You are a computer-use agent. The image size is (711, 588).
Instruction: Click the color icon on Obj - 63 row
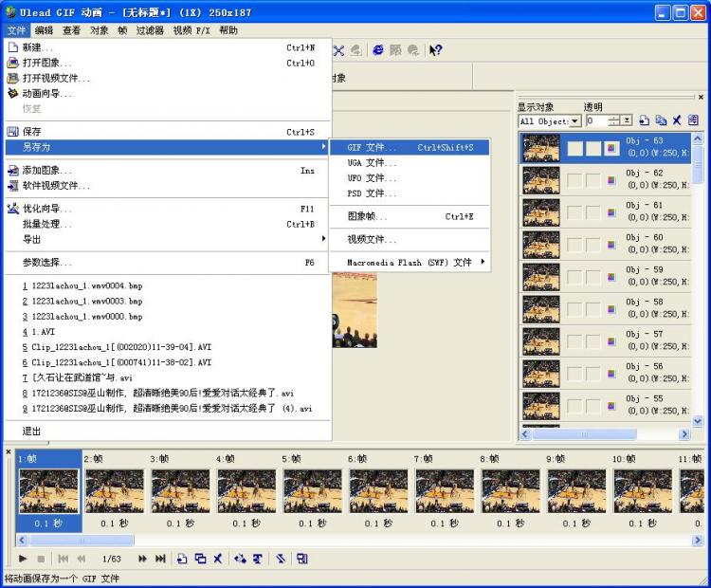point(611,148)
